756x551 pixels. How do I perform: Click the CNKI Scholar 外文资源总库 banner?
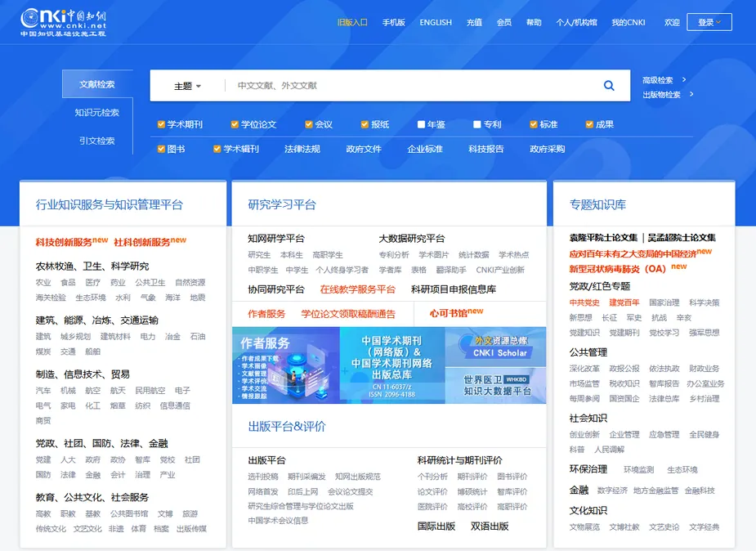coord(495,347)
